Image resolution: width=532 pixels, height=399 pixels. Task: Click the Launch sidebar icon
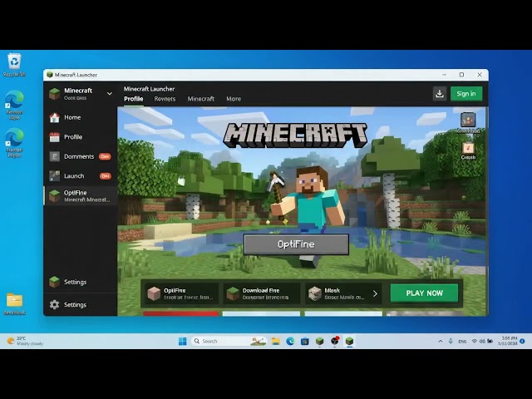[x=54, y=176]
